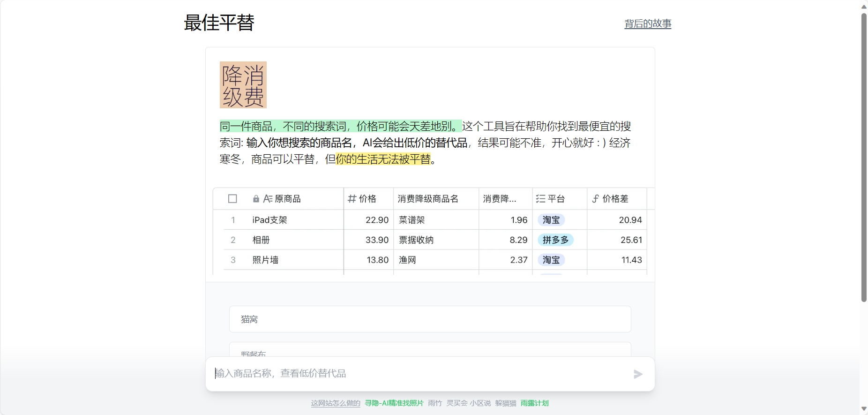868x415 pixels.
Task: Select the 菜谱架 cell
Action: [x=436, y=220]
